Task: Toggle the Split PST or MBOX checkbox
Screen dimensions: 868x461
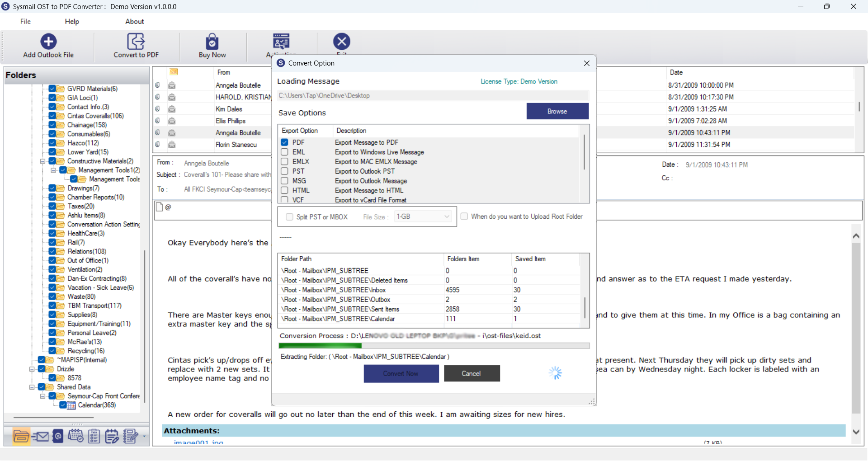Action: (x=289, y=217)
